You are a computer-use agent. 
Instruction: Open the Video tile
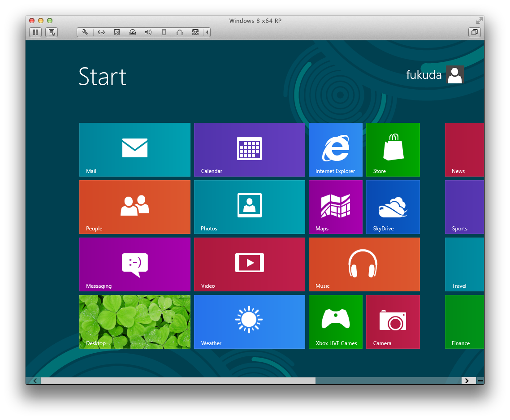[x=250, y=264]
